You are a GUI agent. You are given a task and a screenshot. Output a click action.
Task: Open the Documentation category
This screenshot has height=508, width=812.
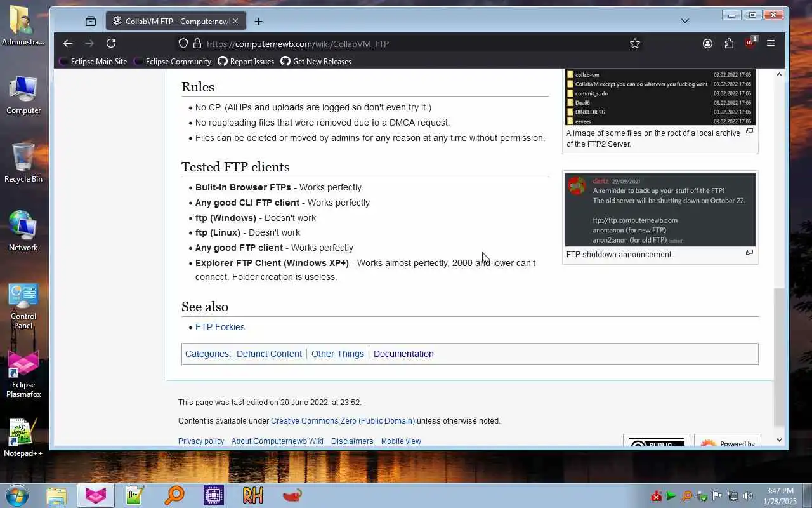click(x=403, y=354)
